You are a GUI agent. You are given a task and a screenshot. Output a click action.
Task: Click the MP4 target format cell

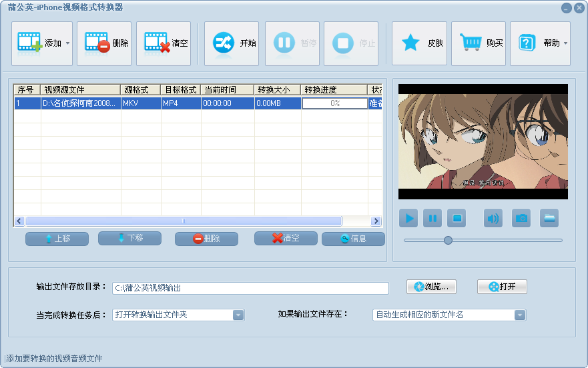[x=181, y=103]
